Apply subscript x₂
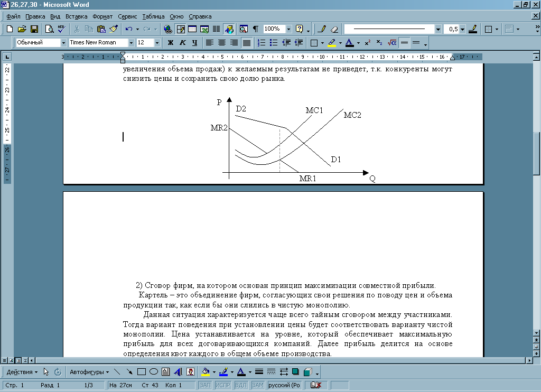The width and height of the screenshot is (541, 392). pos(379,43)
